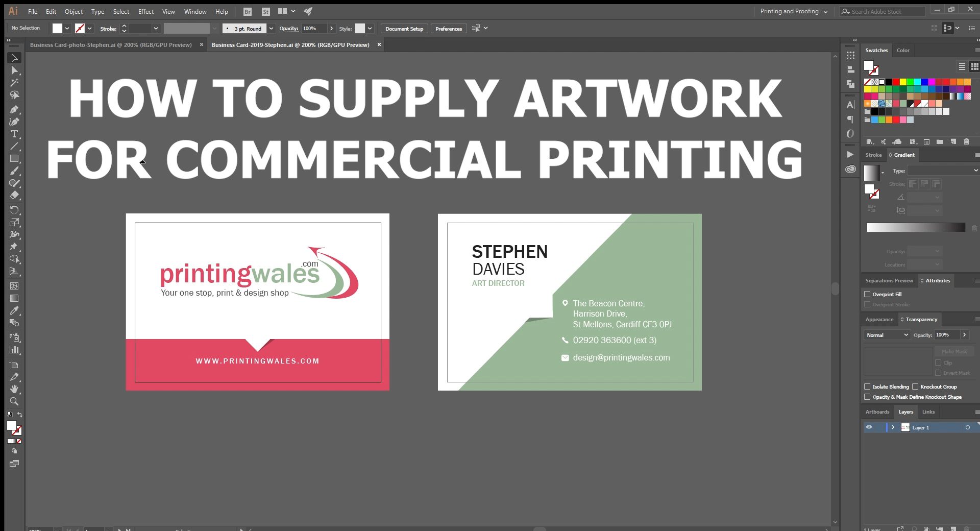Enable the Overprint Fill checkbox
The width and height of the screenshot is (980, 531).
coord(868,294)
